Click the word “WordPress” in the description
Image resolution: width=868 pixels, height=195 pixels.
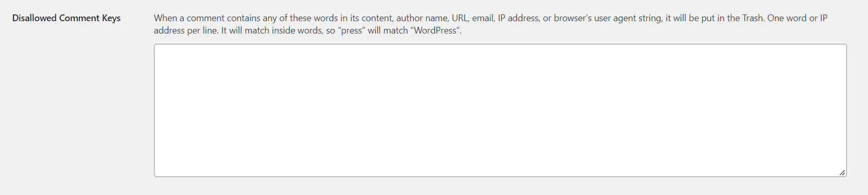coord(435,30)
